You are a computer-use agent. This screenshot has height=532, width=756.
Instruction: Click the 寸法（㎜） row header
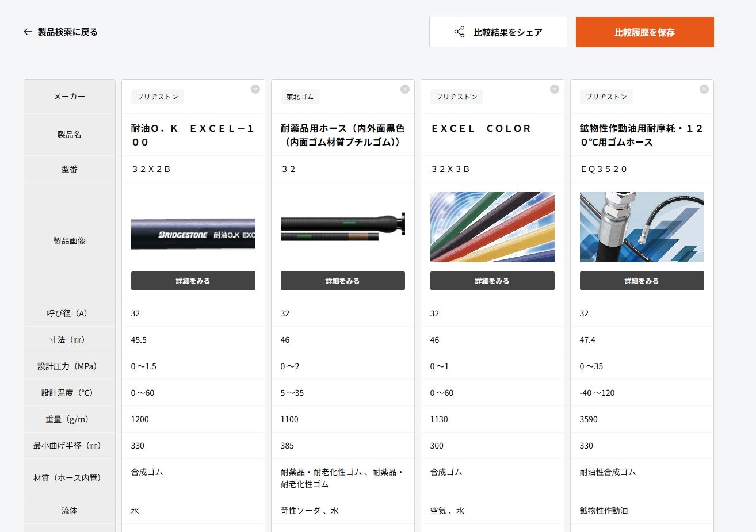[70, 340]
